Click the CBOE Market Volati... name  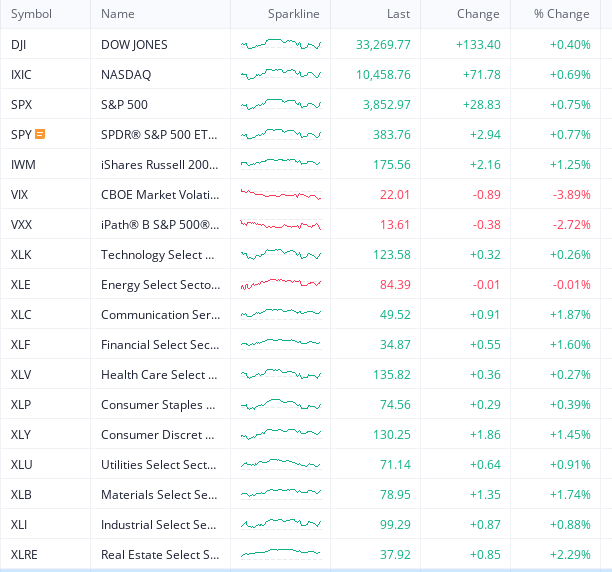(160, 195)
